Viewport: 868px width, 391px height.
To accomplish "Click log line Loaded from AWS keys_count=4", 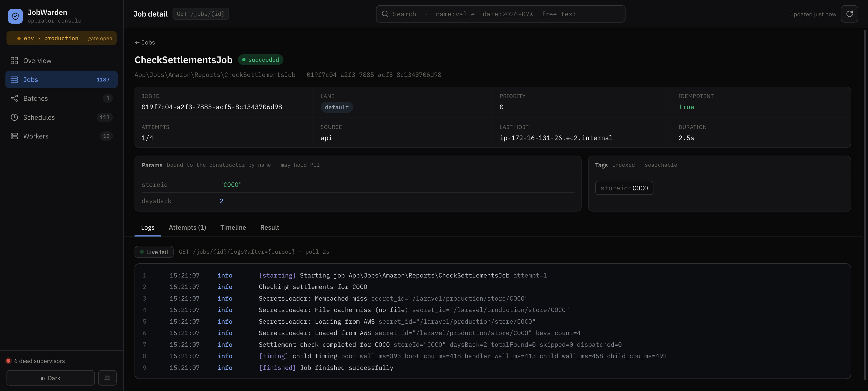I will pyautogui.click(x=493, y=333).
